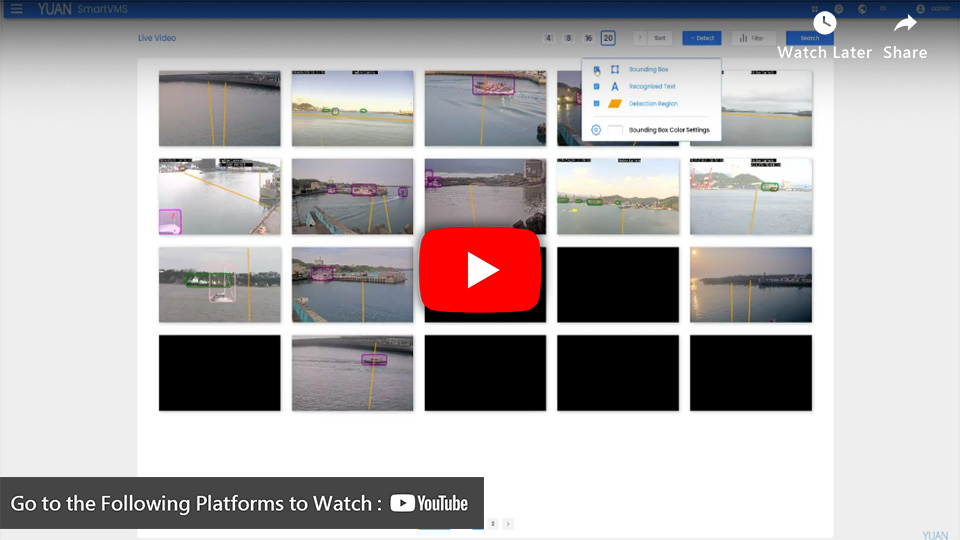The width and height of the screenshot is (960, 540).
Task: Switch to 4-camera grid layout
Action: point(548,38)
